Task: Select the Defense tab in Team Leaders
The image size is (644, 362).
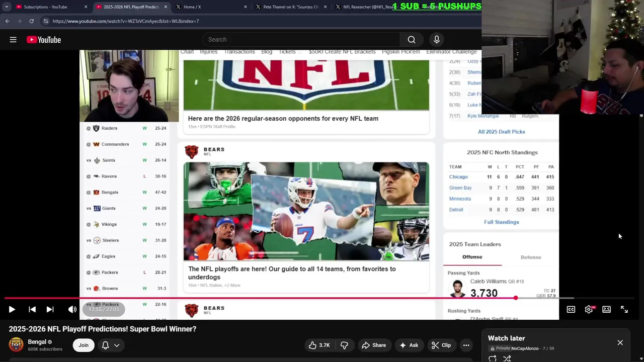Action: (x=531, y=257)
